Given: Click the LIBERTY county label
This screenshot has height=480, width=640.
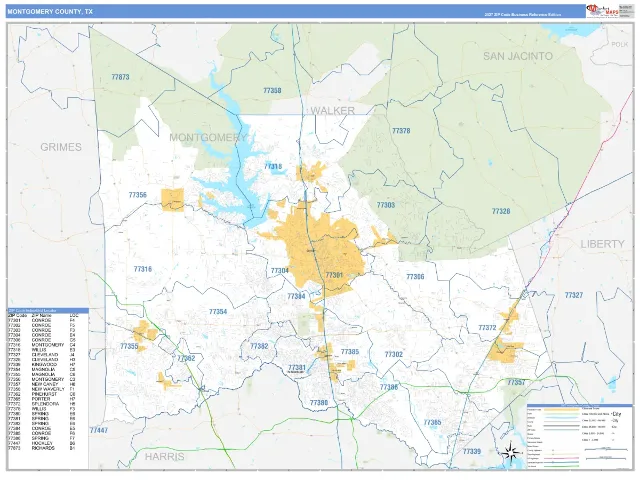Looking at the screenshot, I should coord(602,244).
